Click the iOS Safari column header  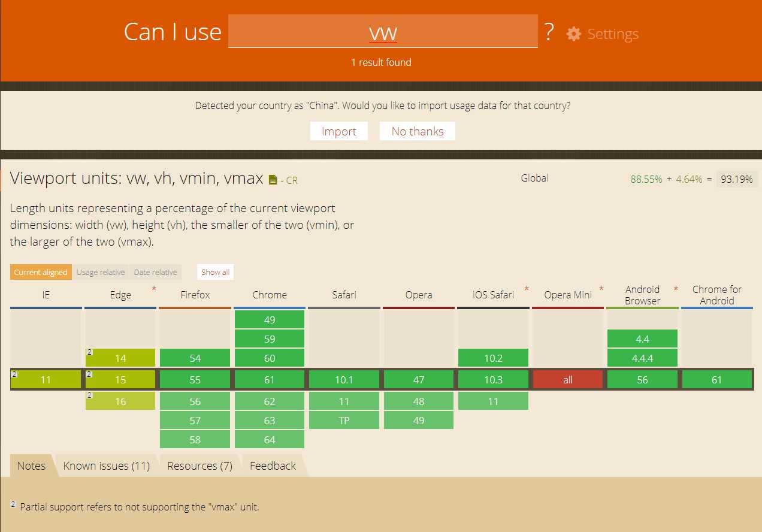point(493,295)
